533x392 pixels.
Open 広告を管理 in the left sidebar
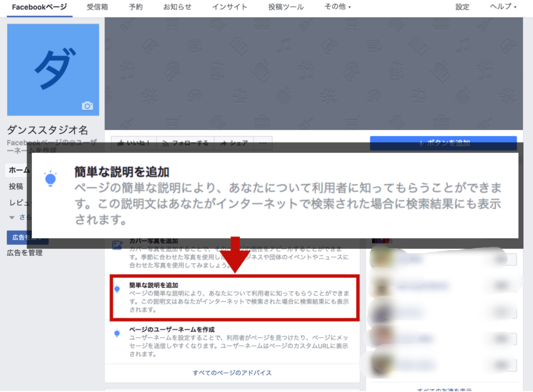(25, 252)
